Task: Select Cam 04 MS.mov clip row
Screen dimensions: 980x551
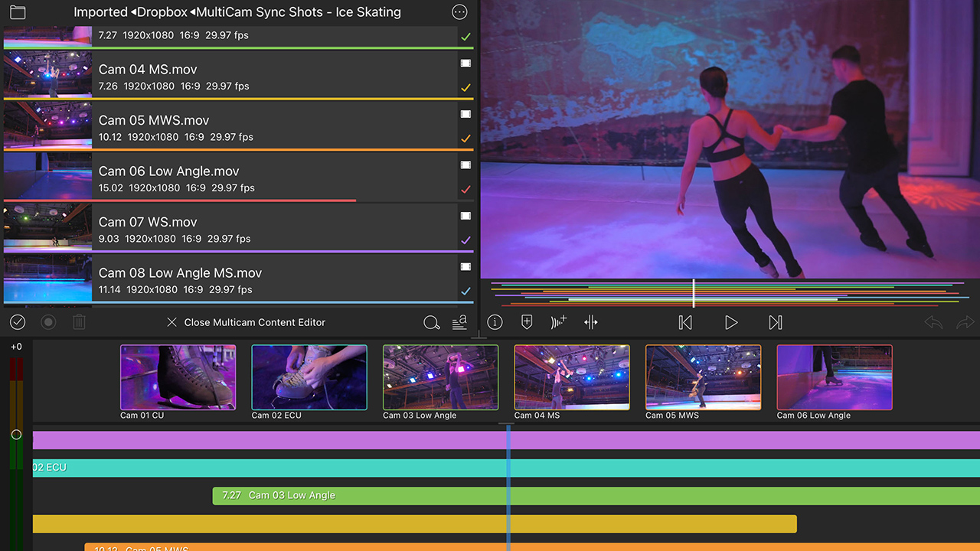Action: click(x=237, y=76)
